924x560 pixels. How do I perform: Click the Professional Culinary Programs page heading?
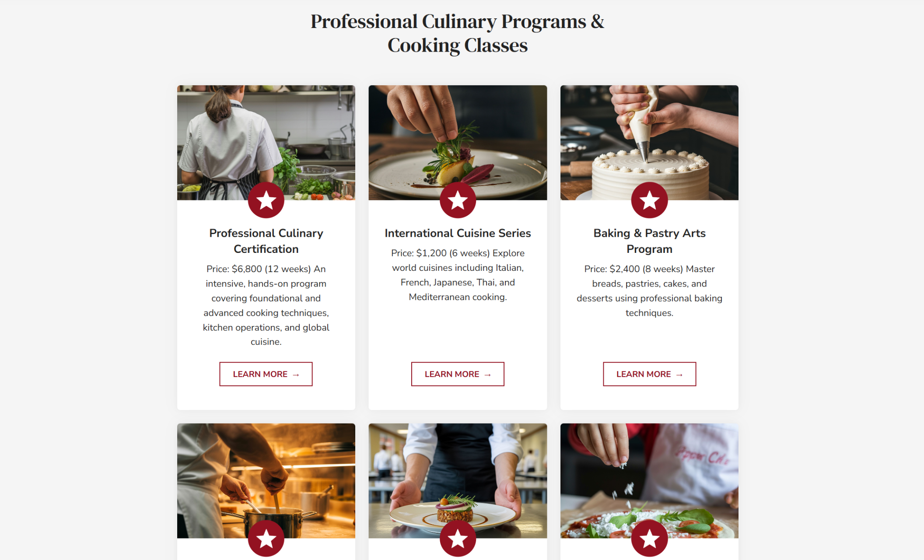tap(458, 33)
